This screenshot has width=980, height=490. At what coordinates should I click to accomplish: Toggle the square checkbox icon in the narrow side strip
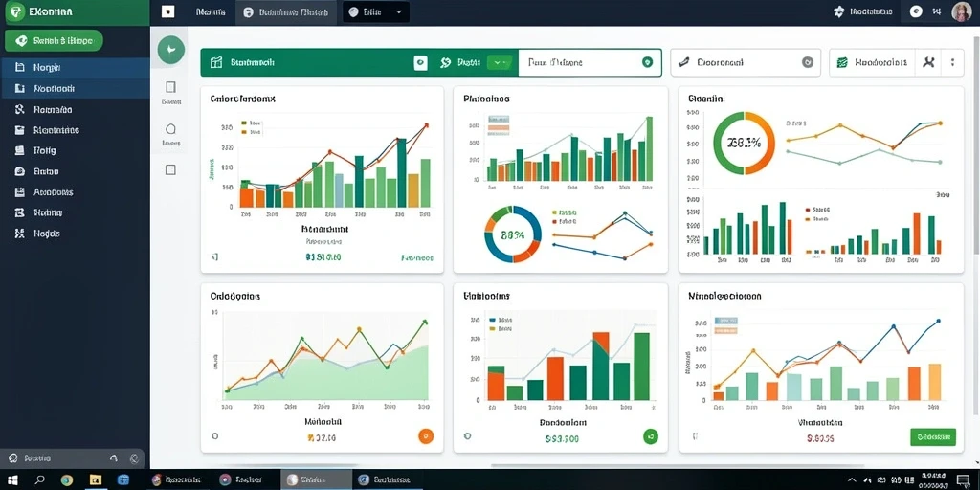pos(170,169)
